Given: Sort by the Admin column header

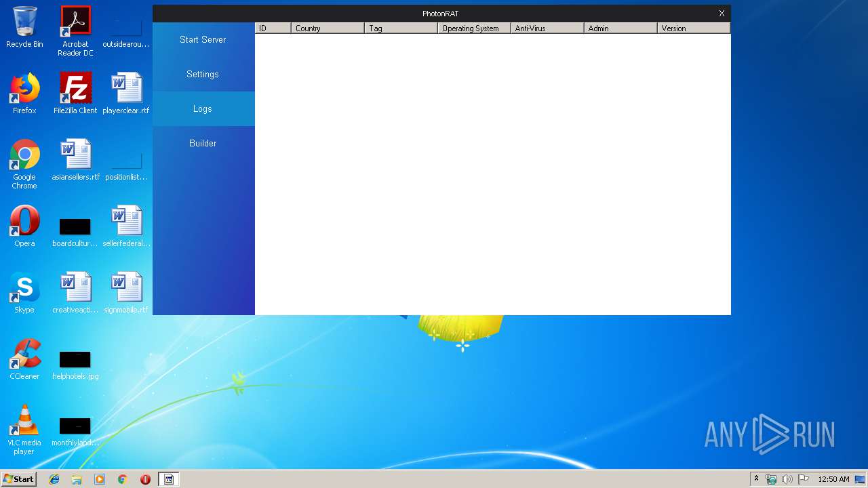Looking at the screenshot, I should (x=621, y=28).
